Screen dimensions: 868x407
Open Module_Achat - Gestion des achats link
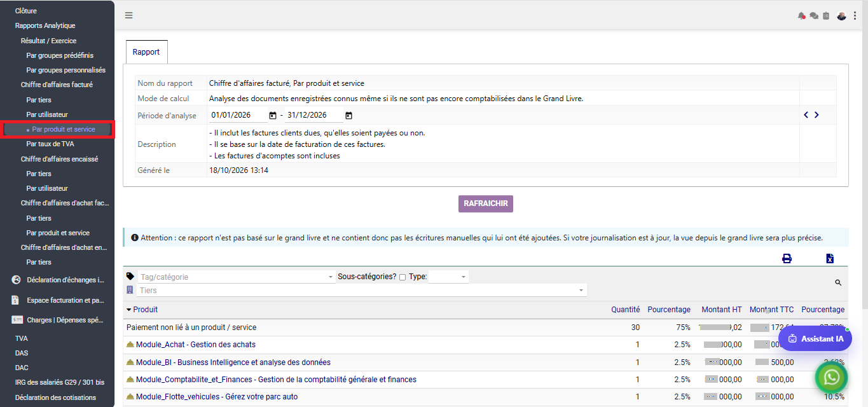[196, 345]
